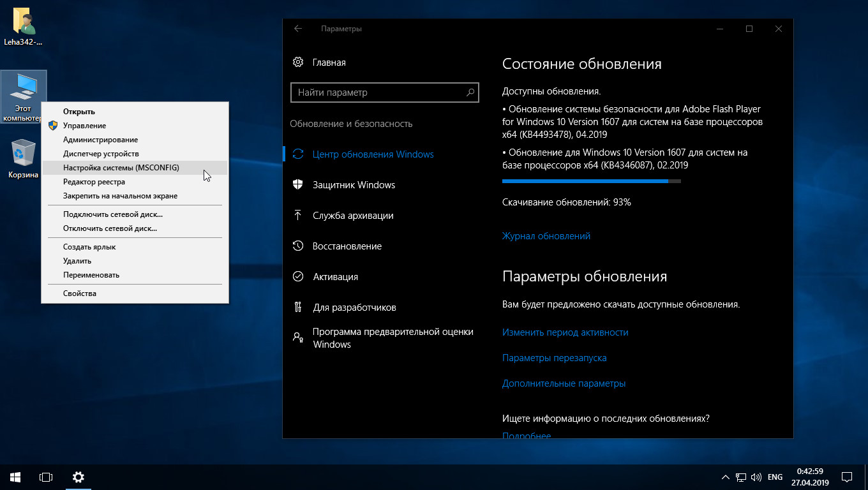Image resolution: width=868 pixels, height=490 pixels.
Task: Click the Windows Update refresh icon
Action: click(x=298, y=154)
